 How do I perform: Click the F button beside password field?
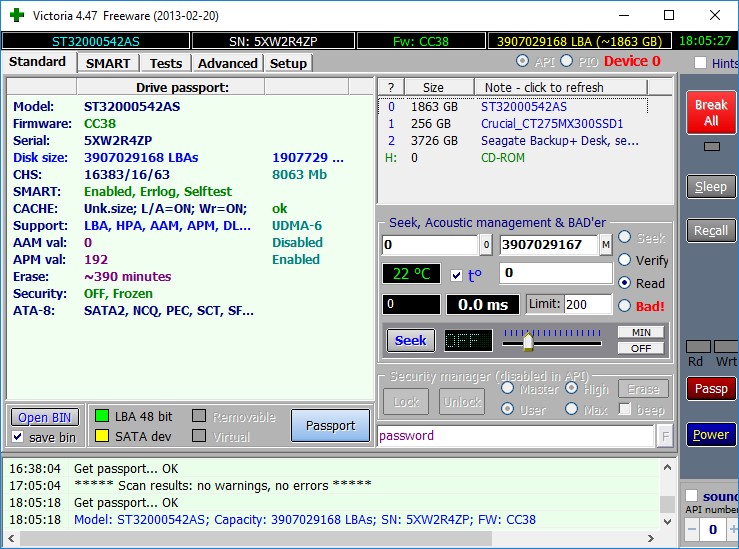coord(665,436)
